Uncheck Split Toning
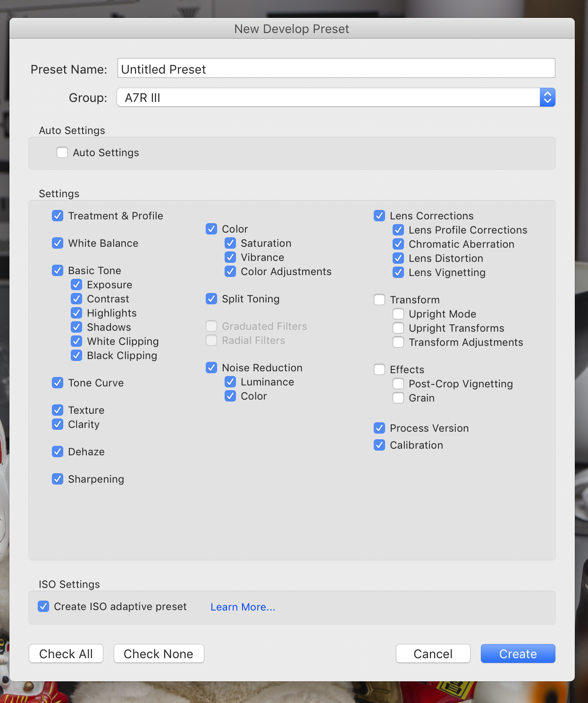Screen dimensions: 588x703 point(211,299)
